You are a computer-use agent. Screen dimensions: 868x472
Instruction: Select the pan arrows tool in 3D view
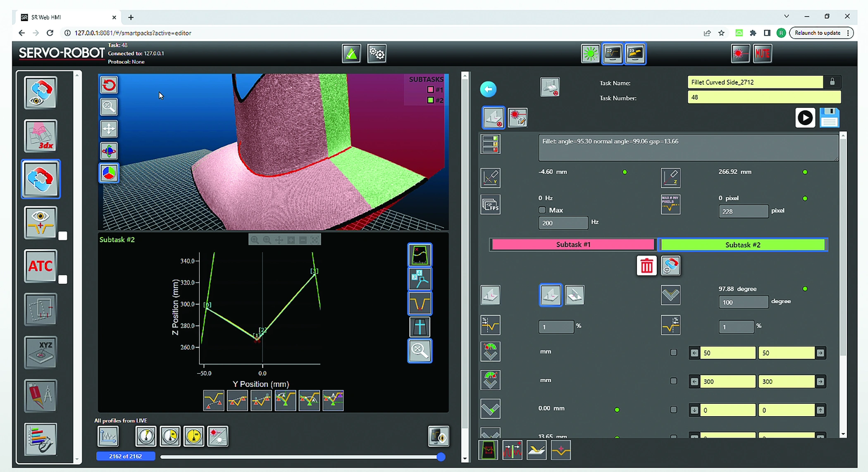pyautogui.click(x=109, y=129)
